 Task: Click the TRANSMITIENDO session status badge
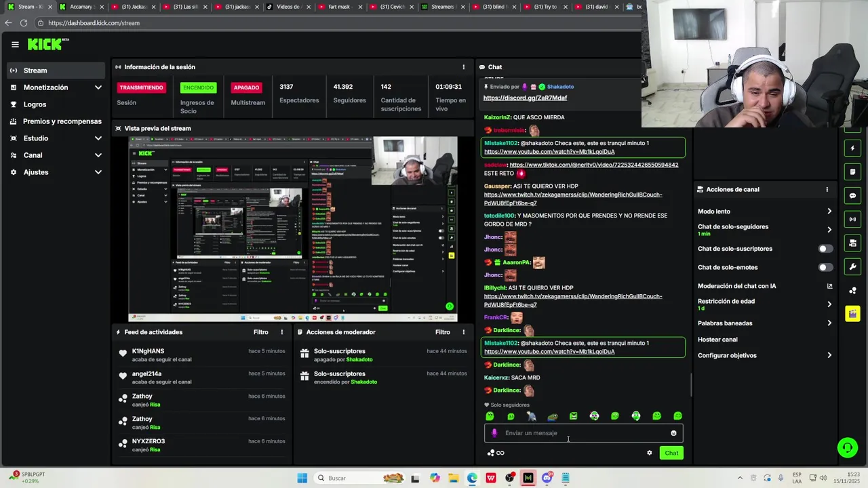(141, 87)
